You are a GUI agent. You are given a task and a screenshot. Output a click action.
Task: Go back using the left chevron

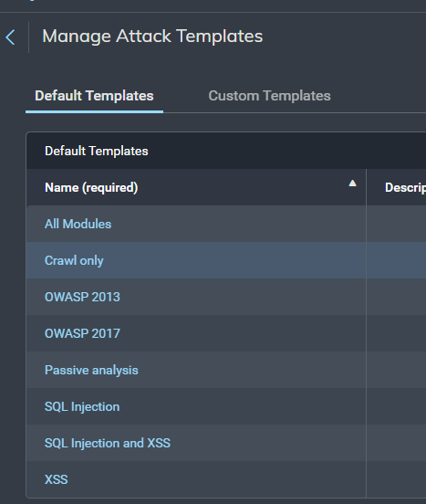pos(10,37)
